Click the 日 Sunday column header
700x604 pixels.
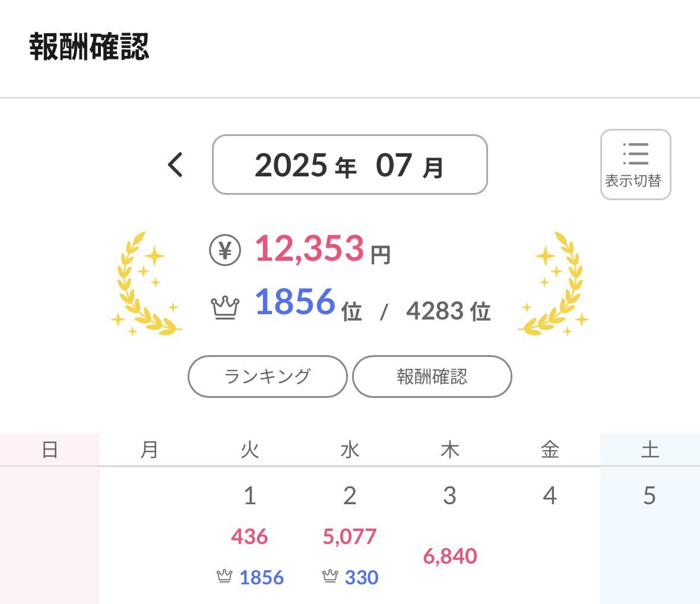click(x=49, y=450)
